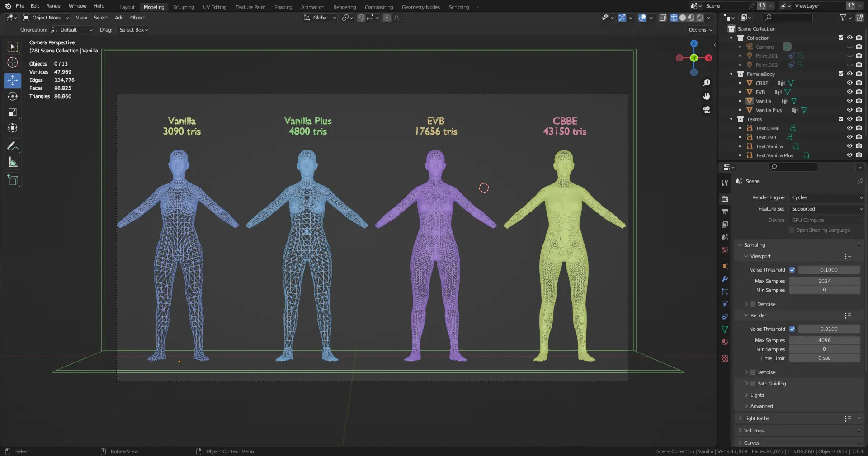Screen dimensions: 868x456
Task: Hide the Text.CBBE object with eye icon
Action: [849, 128]
